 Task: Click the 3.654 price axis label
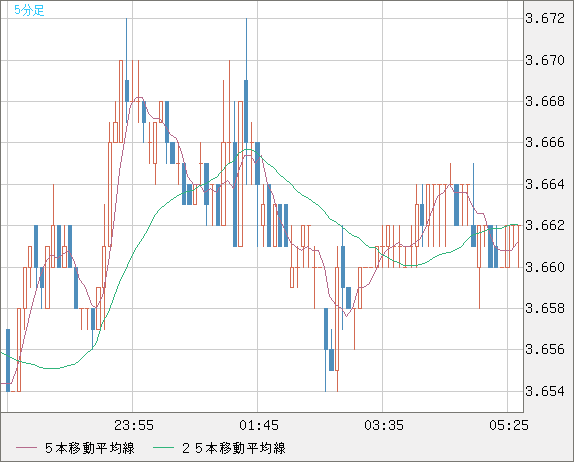coord(545,391)
